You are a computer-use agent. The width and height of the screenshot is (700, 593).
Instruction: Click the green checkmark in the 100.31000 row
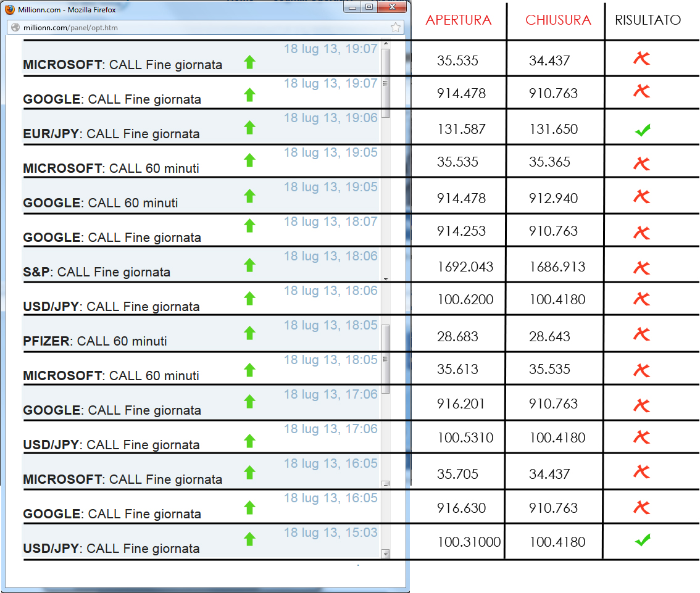pyautogui.click(x=643, y=541)
